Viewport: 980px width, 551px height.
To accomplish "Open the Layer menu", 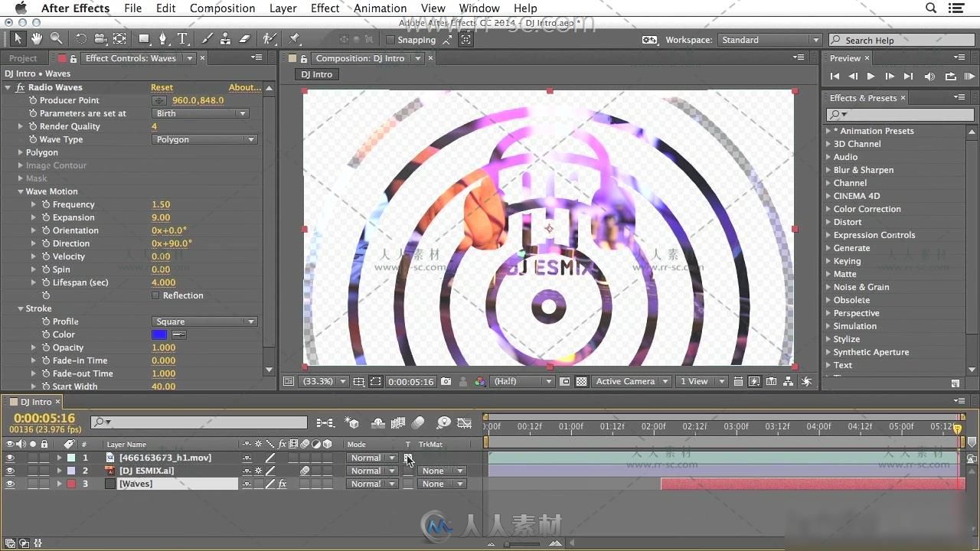I will pos(283,8).
